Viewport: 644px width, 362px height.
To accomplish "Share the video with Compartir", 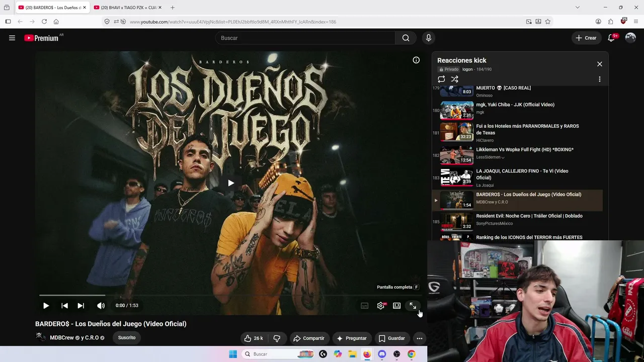I will pyautogui.click(x=309, y=338).
